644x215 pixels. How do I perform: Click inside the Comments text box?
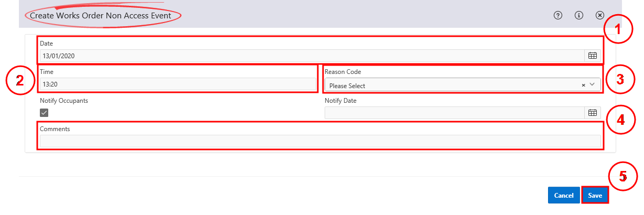[320, 141]
